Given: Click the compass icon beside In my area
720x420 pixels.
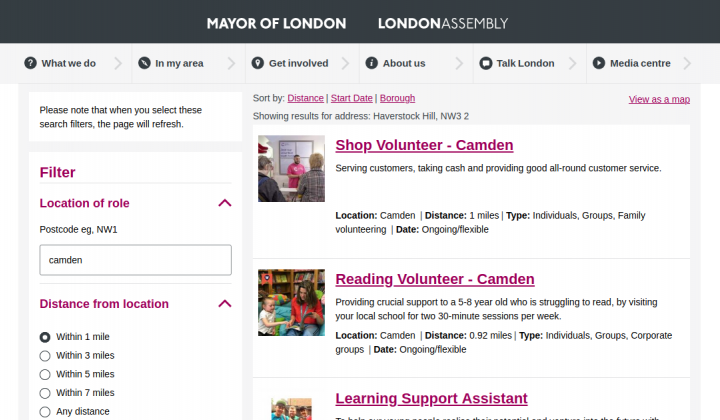Looking at the screenshot, I should pyautogui.click(x=144, y=63).
